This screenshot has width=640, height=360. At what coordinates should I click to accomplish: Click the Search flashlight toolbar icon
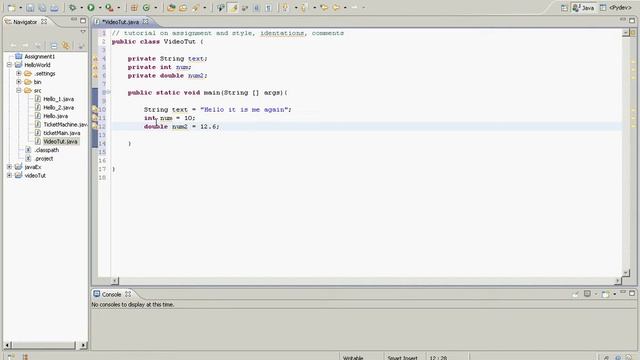(x=196, y=7)
